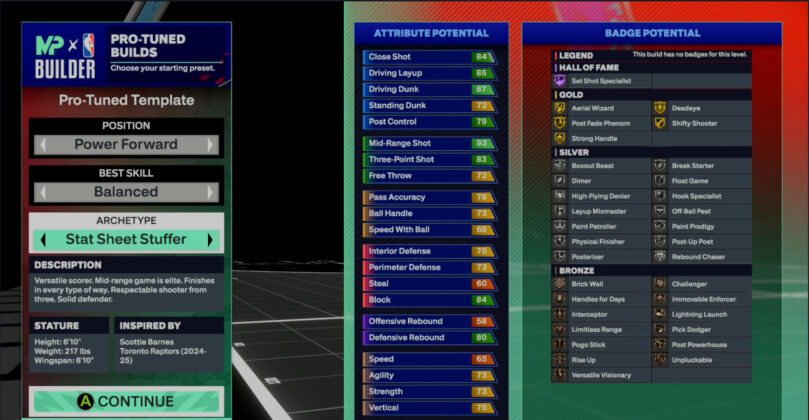Click the Height 6'10" stature text
Screen dimensions: 809x420
[x=57, y=342]
